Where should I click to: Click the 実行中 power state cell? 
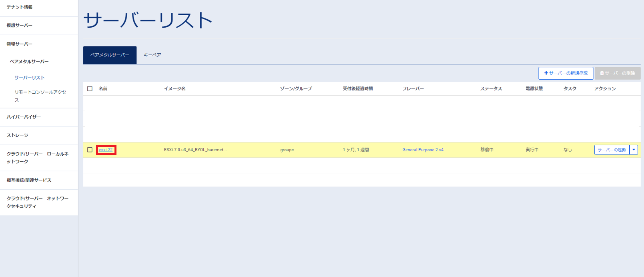click(532, 150)
